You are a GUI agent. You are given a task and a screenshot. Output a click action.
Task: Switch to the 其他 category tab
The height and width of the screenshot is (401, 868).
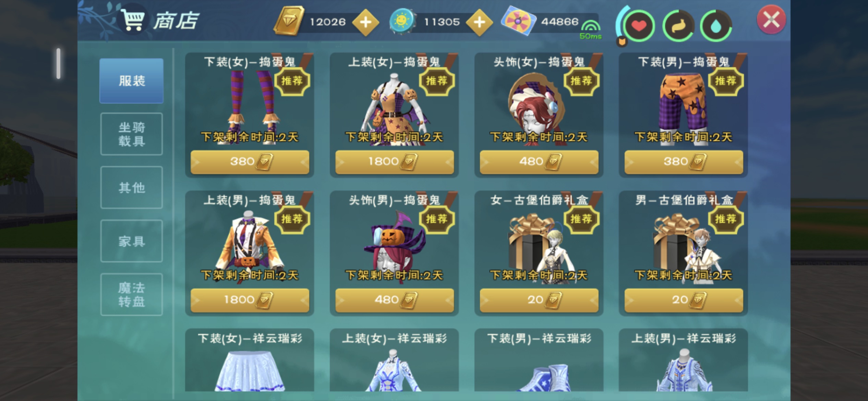132,187
